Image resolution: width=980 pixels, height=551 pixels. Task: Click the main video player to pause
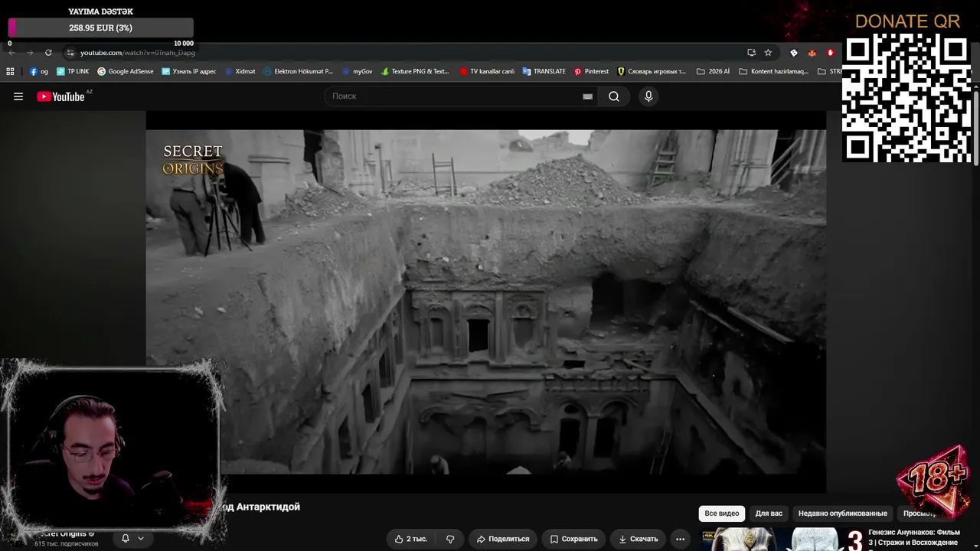[486, 302]
